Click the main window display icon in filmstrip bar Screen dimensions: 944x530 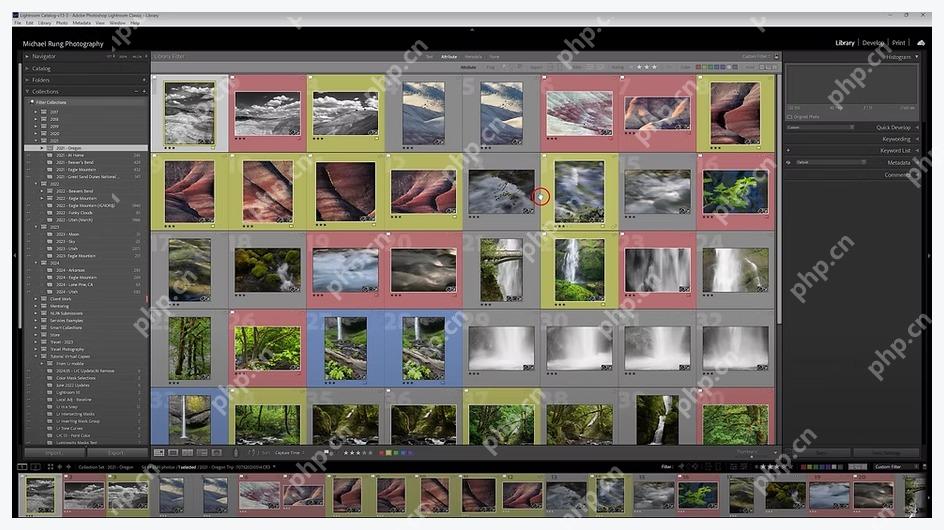pos(22,467)
